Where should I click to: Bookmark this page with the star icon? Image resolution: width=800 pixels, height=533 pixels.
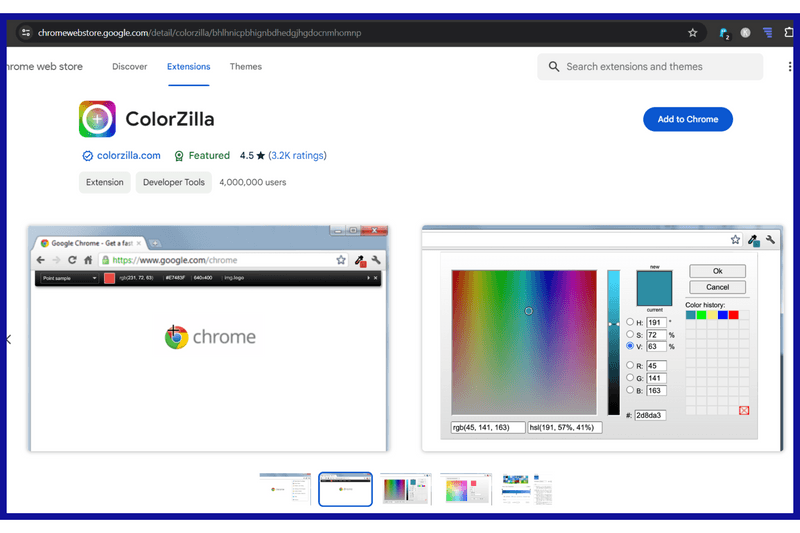tap(693, 33)
